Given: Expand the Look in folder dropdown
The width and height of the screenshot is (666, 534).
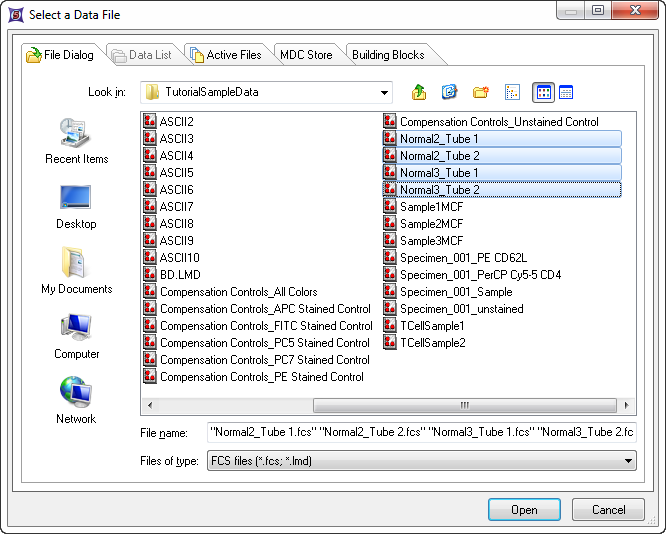Looking at the screenshot, I should 385,93.
